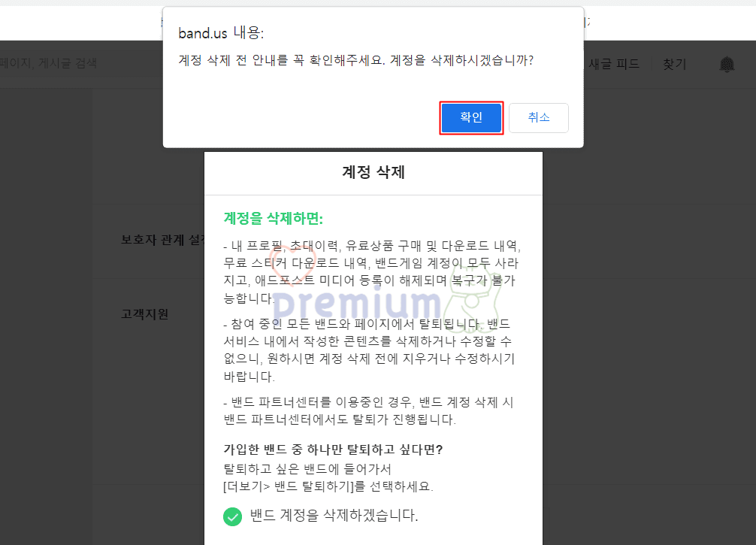Click 계정을 삭제하면: green heading
The image size is (756, 545).
click(x=273, y=219)
